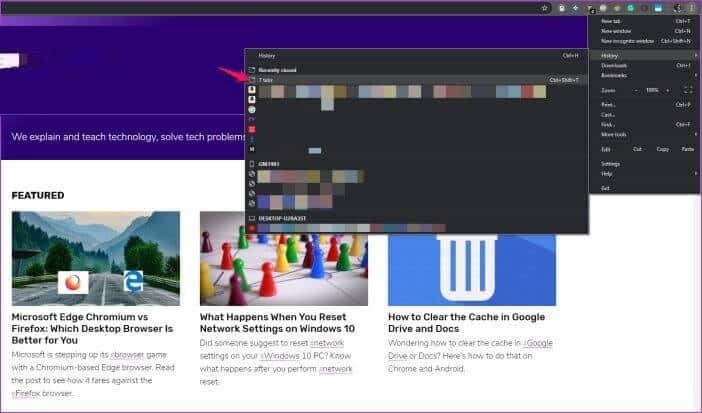702x413 pixels.
Task: Choose Cast from the Chrome menu
Action: (644, 115)
